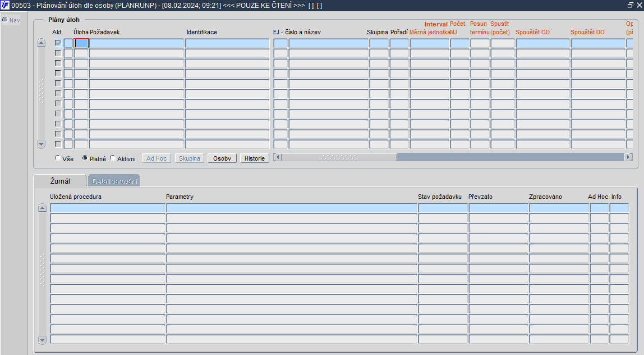
Task: Click right arrow of horizontal scrollbar
Action: point(628,157)
